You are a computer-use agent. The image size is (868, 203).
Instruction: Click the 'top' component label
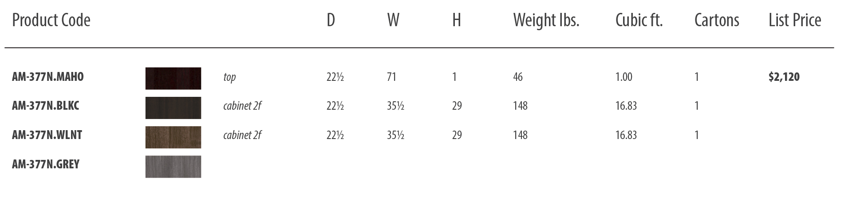[229, 77]
